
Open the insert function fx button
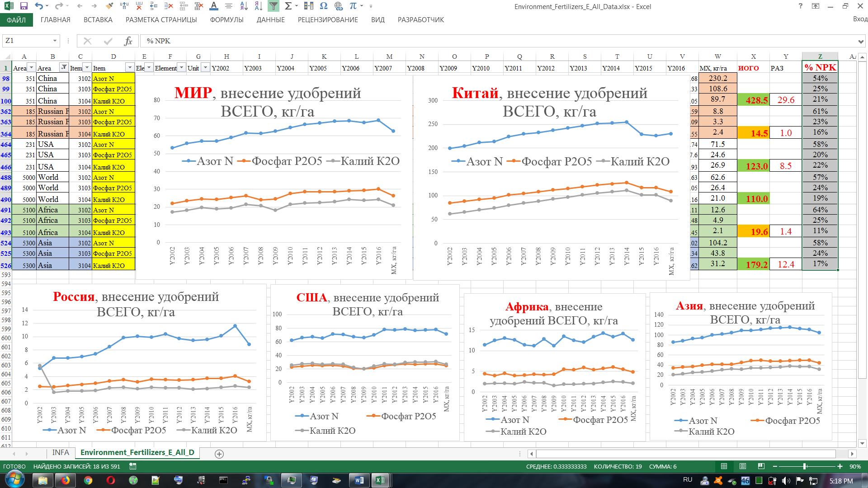128,41
